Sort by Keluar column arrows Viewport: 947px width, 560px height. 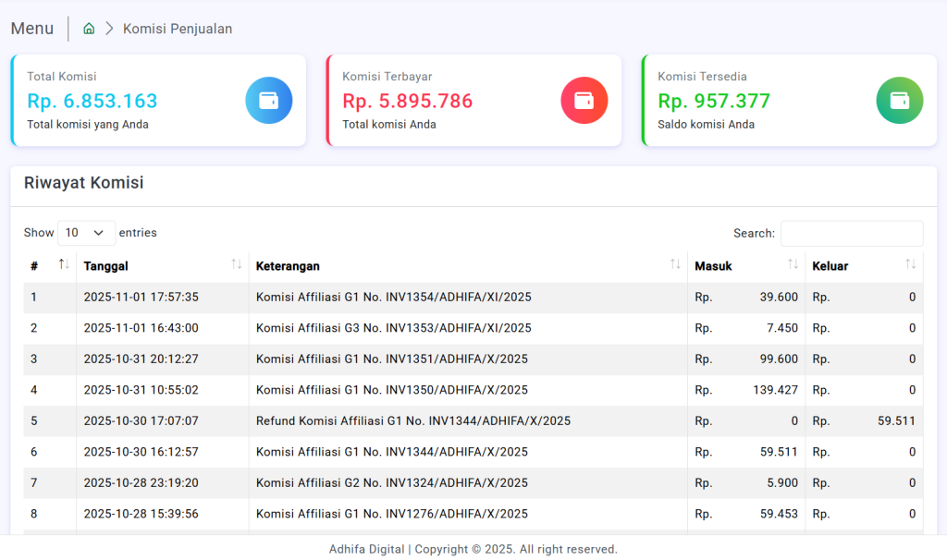tap(911, 265)
